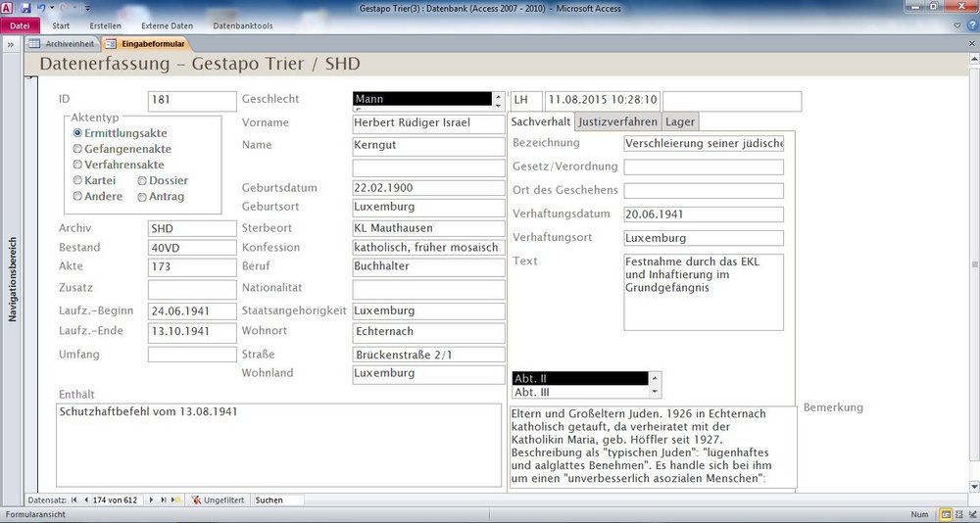Choose the Verfahrensakte option

point(77,165)
